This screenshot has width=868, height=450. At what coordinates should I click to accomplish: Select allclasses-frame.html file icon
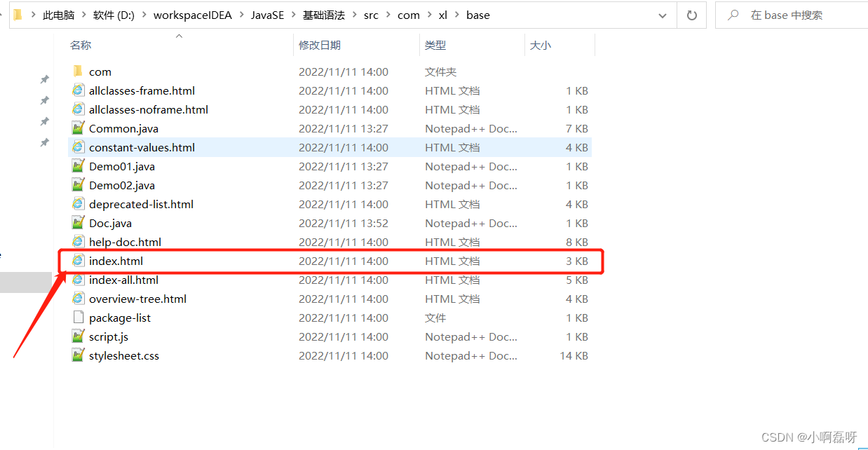click(78, 90)
